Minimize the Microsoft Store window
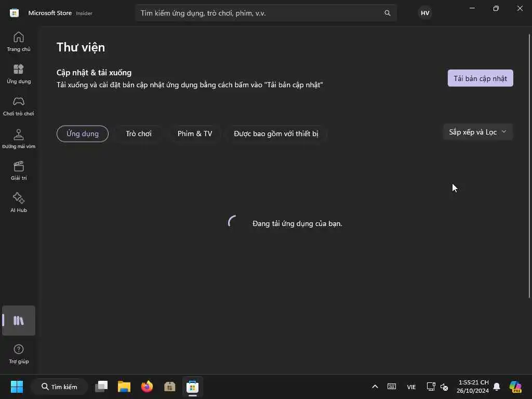Image resolution: width=532 pixels, height=399 pixels. [472, 8]
